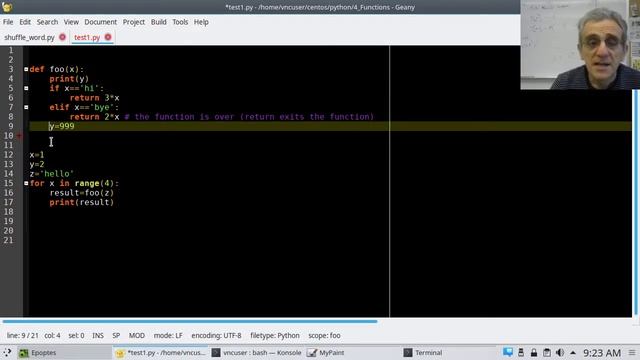The height and width of the screenshot is (360, 640).
Task: Open the File menu
Action: (8, 22)
